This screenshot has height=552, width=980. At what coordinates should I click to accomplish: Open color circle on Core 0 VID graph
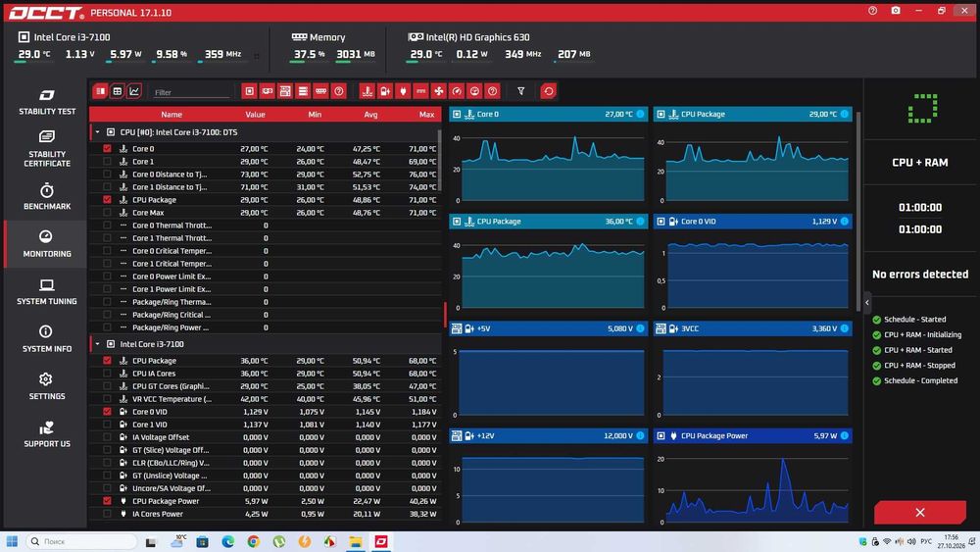845,222
